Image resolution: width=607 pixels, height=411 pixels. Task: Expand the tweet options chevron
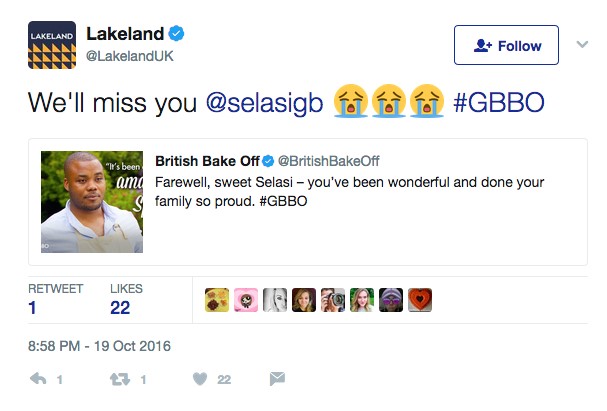click(x=582, y=45)
